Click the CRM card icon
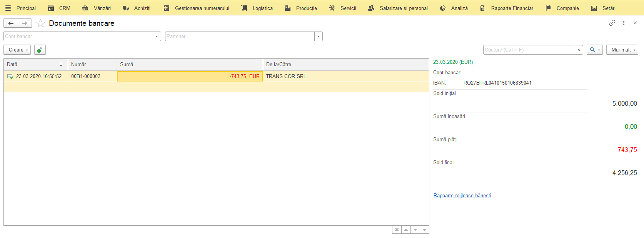This screenshot has height=238, width=644. click(51, 8)
